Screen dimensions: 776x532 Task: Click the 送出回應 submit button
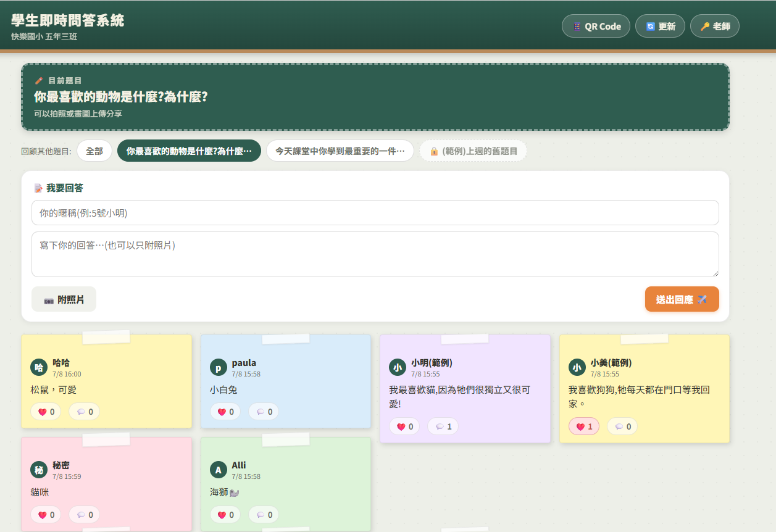[x=682, y=299]
